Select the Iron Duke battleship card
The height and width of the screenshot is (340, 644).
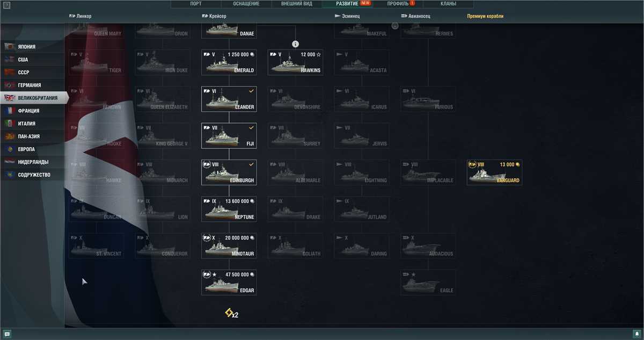163,62
